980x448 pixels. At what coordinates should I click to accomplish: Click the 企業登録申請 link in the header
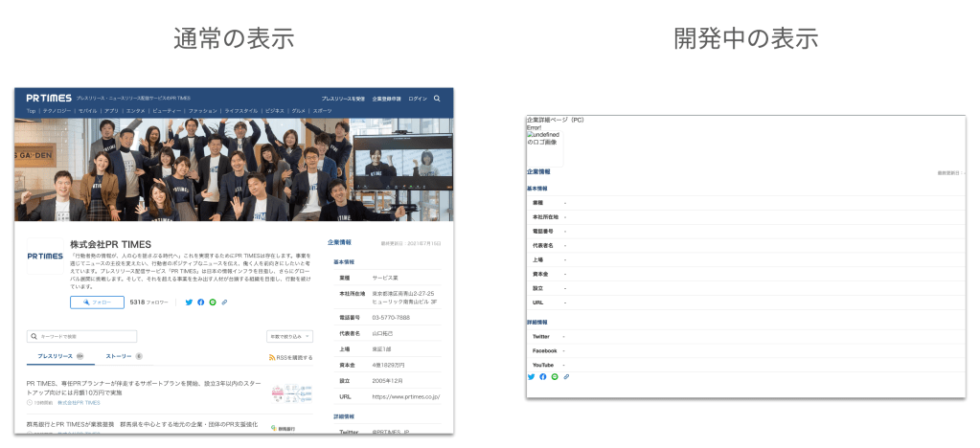[x=386, y=99]
